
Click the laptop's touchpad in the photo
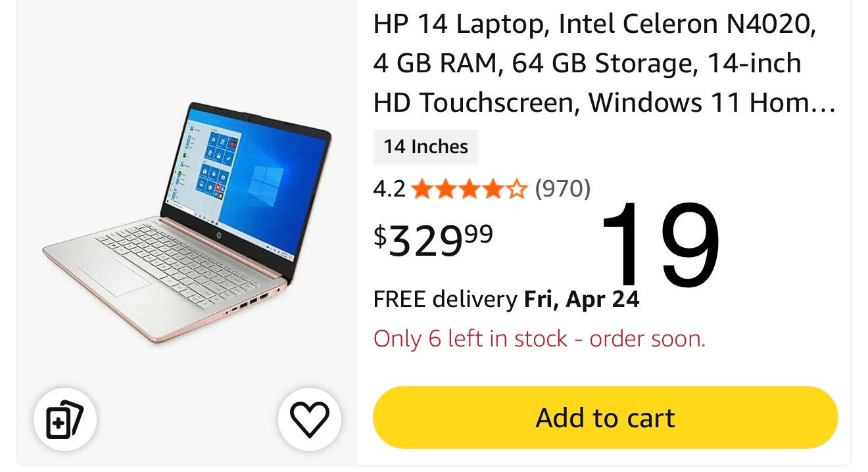pos(113,275)
